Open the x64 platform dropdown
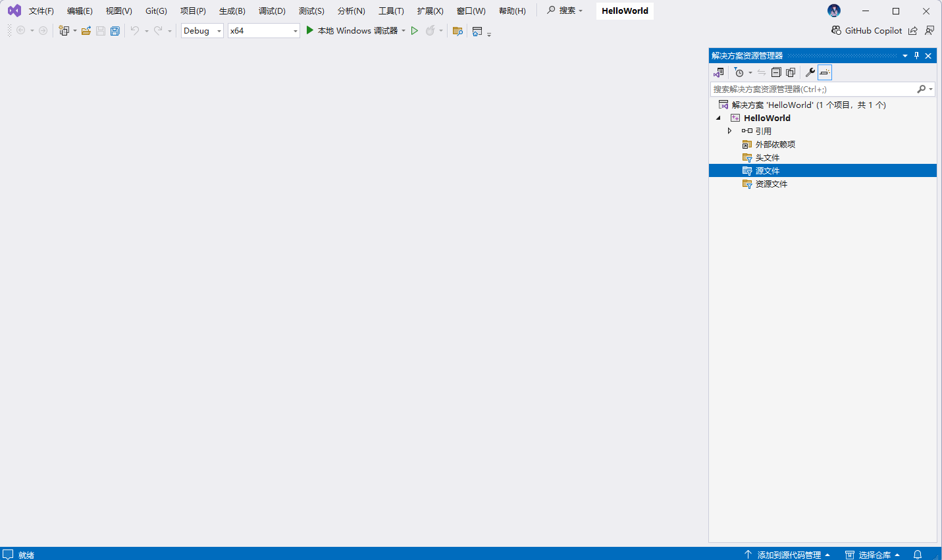This screenshot has height=560, width=942. pos(263,31)
